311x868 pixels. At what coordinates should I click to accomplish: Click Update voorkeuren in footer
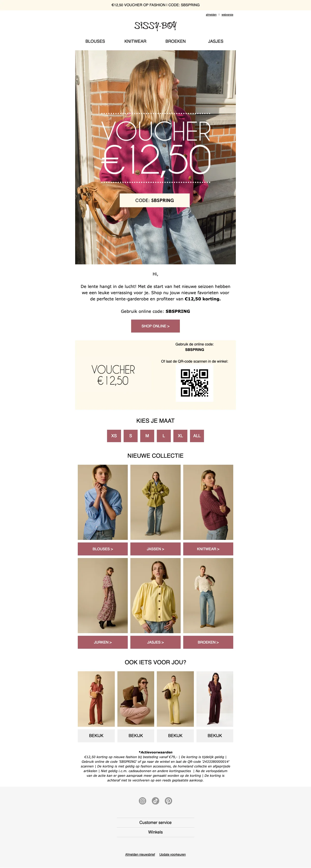[173, 855]
